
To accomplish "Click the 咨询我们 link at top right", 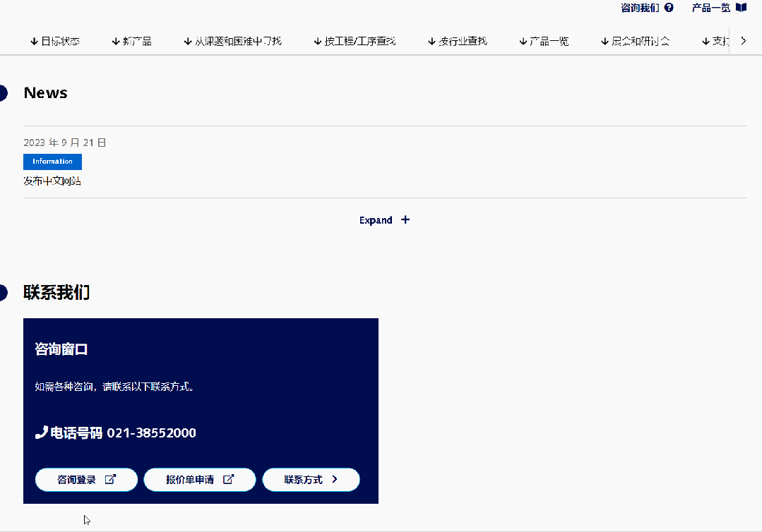I will pos(639,8).
